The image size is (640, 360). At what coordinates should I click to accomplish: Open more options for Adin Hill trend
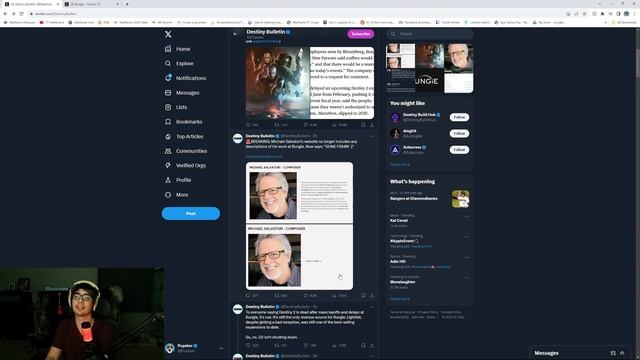point(467,257)
